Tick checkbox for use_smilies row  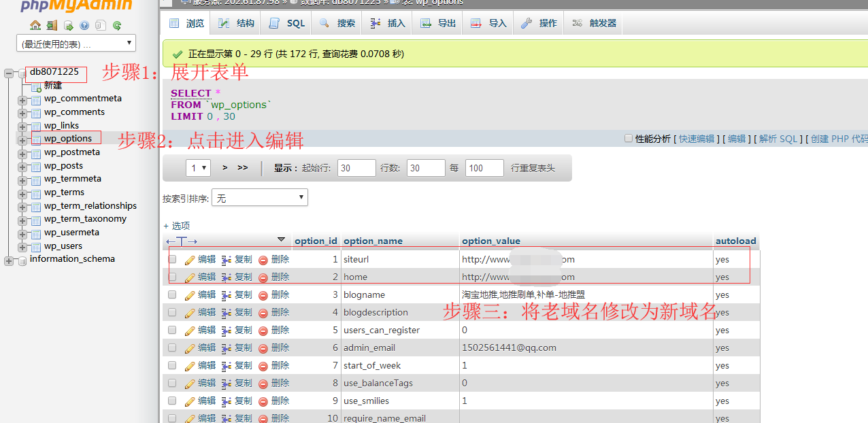point(172,401)
